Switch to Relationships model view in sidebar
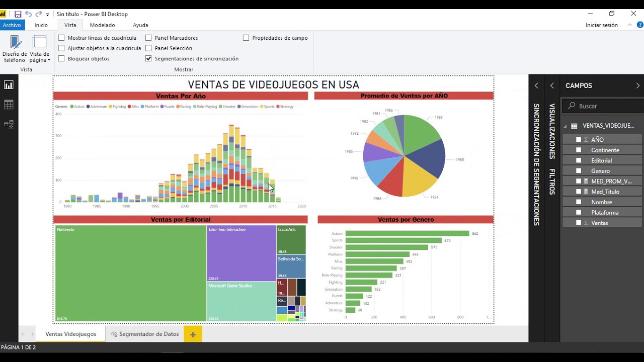Viewport: 644px width, 362px height. [x=9, y=124]
